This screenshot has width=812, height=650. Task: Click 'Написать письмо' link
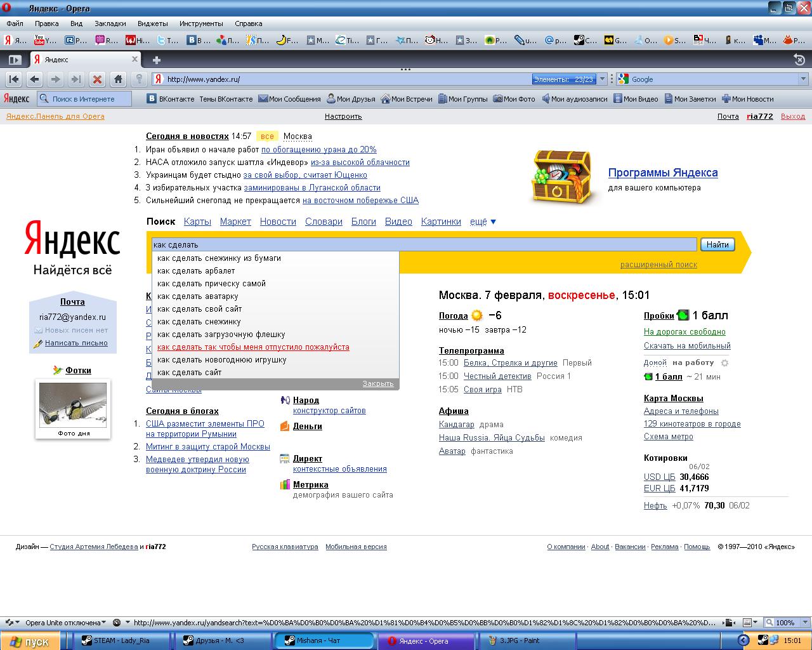76,343
